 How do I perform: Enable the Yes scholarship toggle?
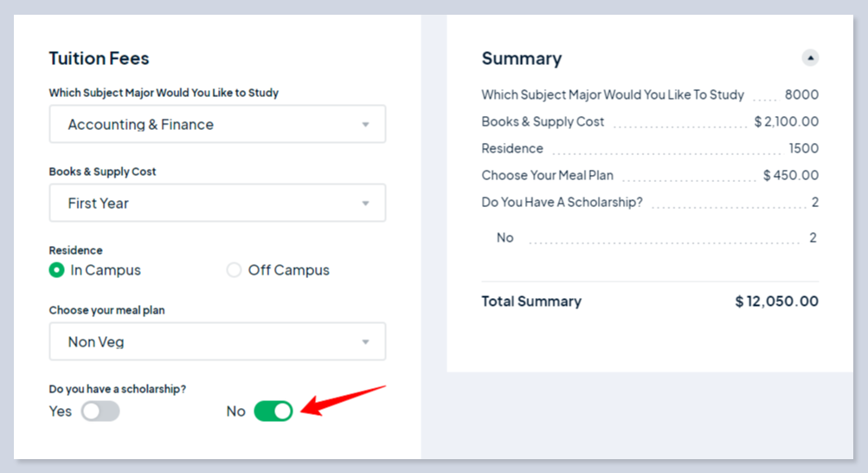[x=100, y=411]
